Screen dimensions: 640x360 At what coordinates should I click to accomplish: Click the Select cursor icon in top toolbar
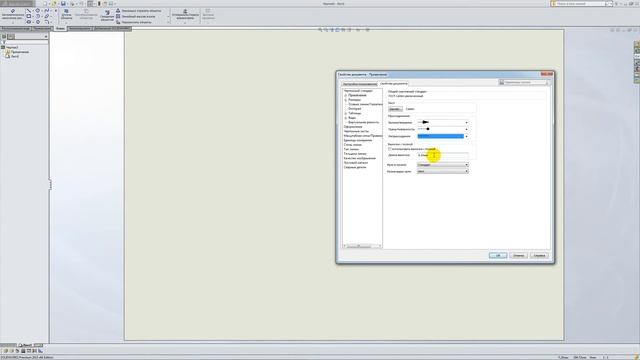click(90, 4)
